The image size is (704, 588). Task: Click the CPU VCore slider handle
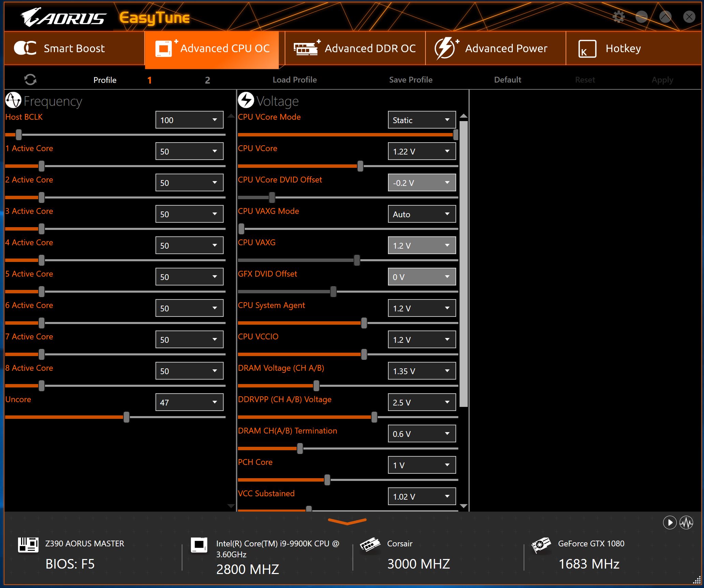[360, 166]
